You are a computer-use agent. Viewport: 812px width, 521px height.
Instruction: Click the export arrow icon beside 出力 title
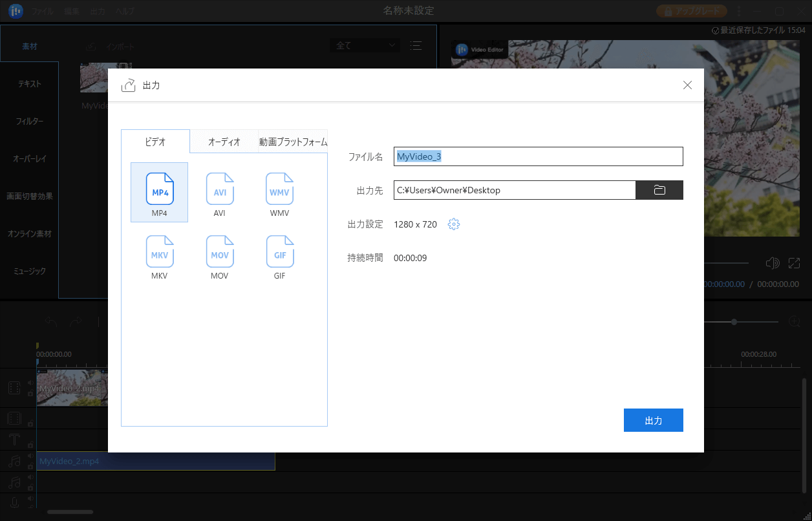click(127, 84)
